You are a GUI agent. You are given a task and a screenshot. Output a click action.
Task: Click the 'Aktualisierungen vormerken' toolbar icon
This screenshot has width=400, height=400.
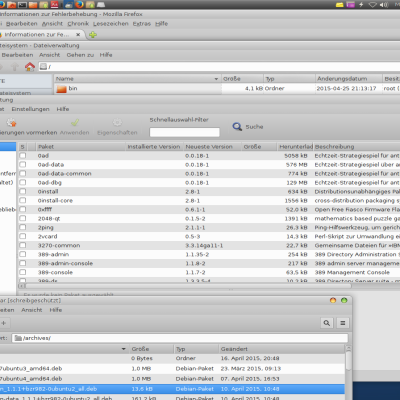coord(11,123)
